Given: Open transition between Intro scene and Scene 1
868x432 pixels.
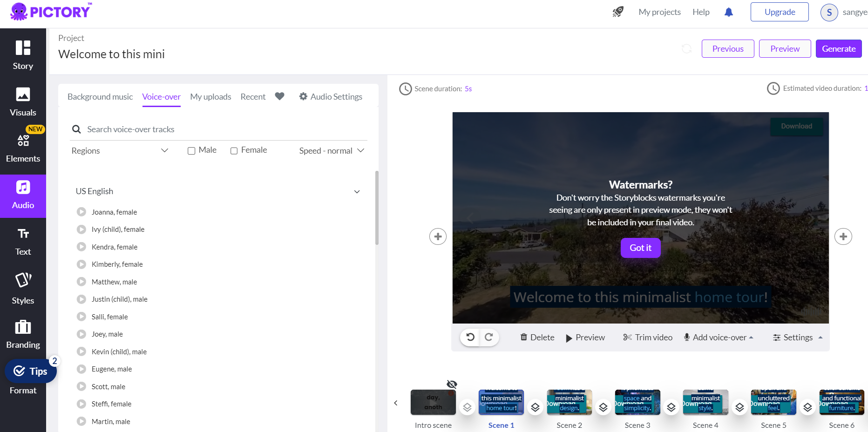Looking at the screenshot, I should tap(468, 407).
